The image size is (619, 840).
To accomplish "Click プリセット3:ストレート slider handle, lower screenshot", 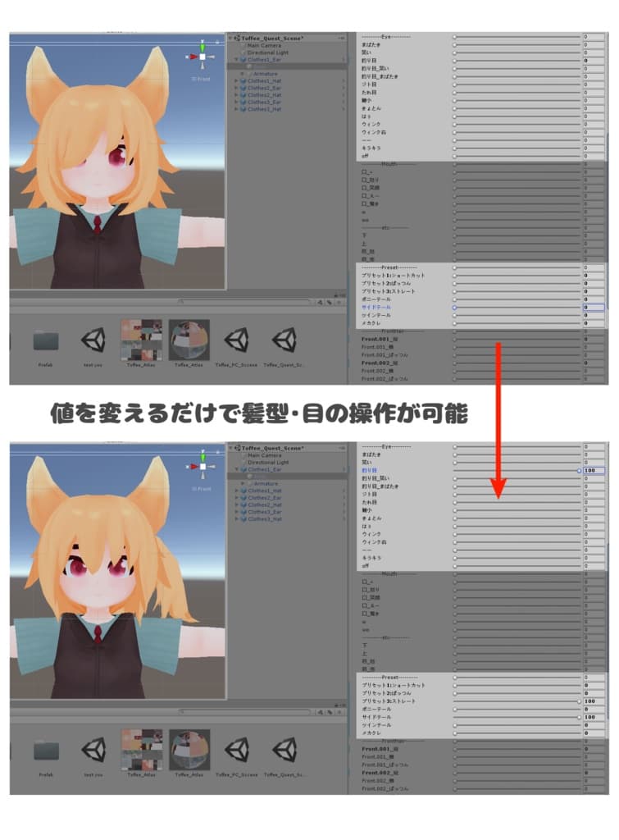I will point(580,701).
